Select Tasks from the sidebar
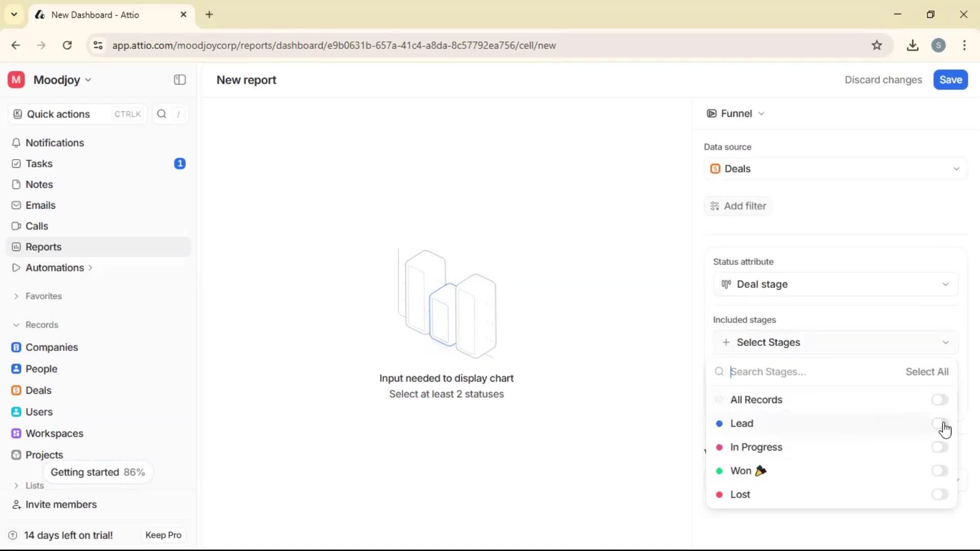 [x=39, y=163]
